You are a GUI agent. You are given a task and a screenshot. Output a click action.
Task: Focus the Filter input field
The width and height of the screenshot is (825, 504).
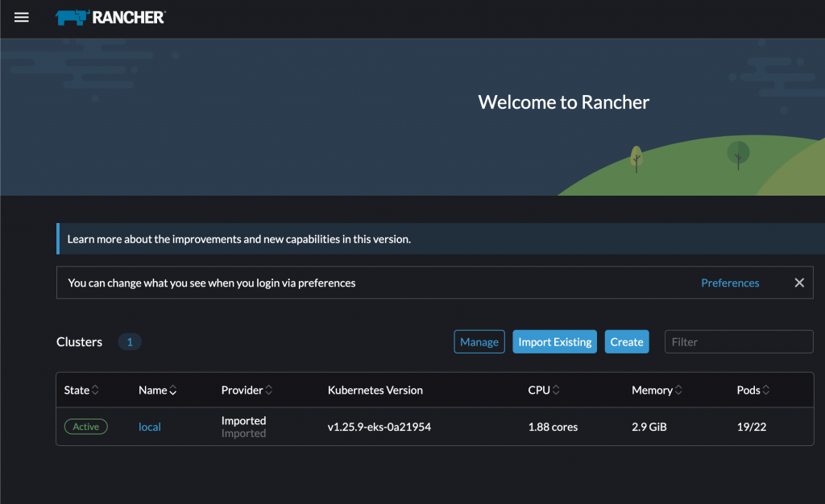tap(739, 341)
